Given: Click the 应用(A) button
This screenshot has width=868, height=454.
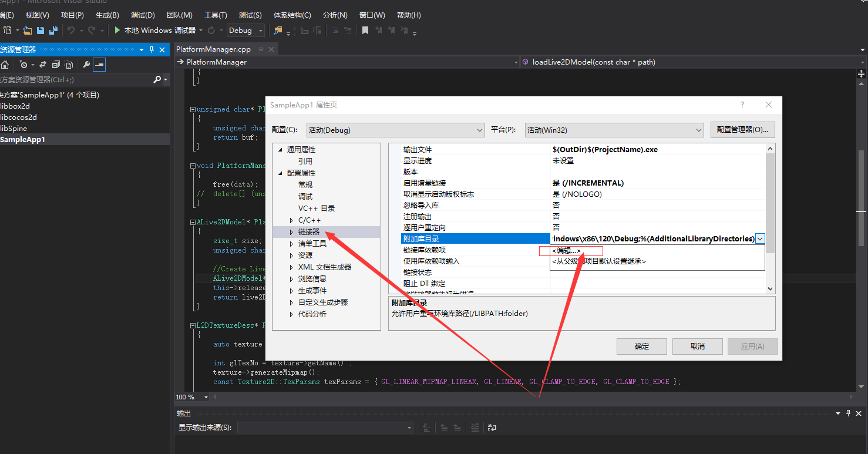Looking at the screenshot, I should (x=753, y=347).
